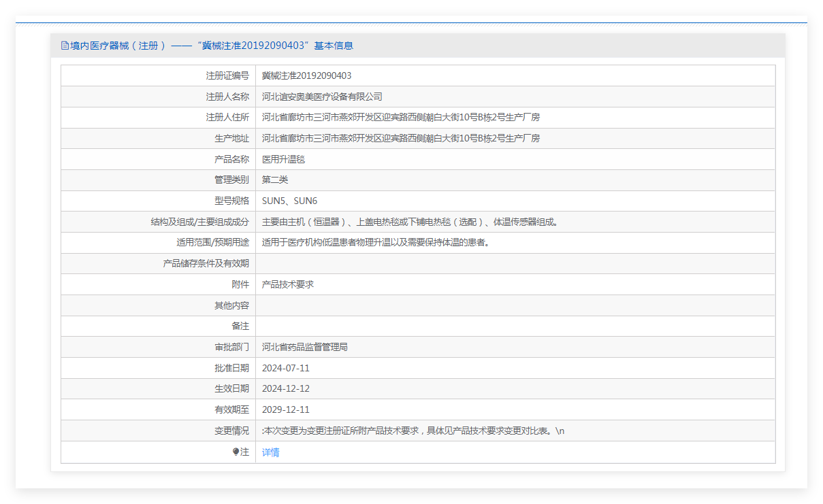823x504 pixels.
Task: Click the effective date 2024-12-12
Action: (285, 388)
